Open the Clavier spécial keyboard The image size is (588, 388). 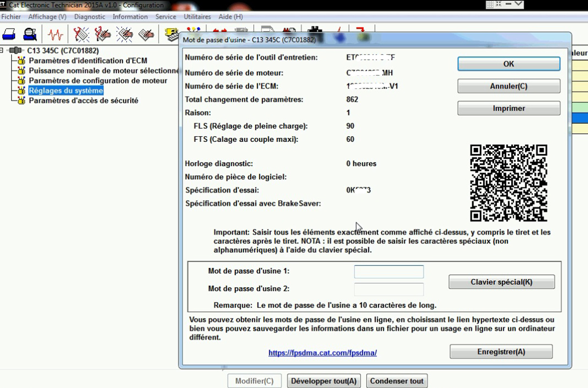coord(501,282)
